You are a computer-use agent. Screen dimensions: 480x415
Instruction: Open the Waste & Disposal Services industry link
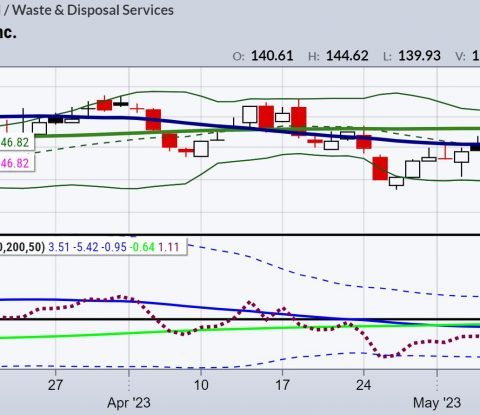pyautogui.click(x=93, y=10)
